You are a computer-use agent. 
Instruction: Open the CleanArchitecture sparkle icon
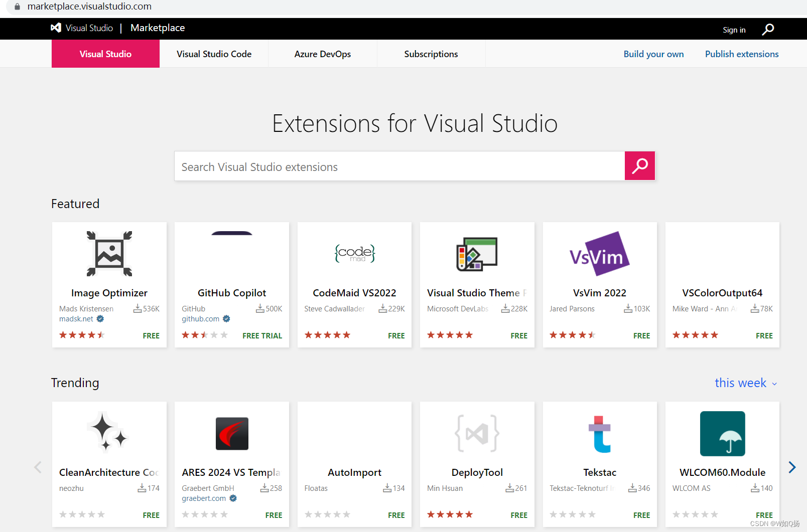[107, 433]
